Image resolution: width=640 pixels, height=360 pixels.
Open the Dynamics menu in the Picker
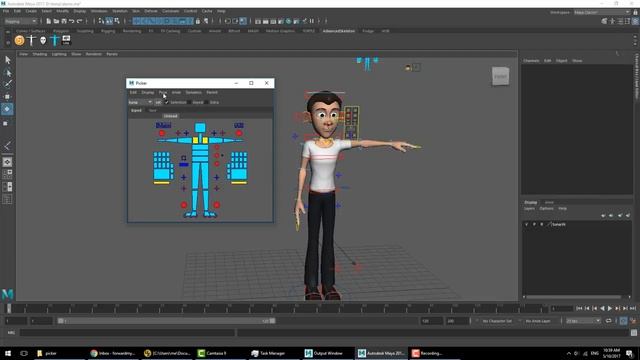[193, 92]
